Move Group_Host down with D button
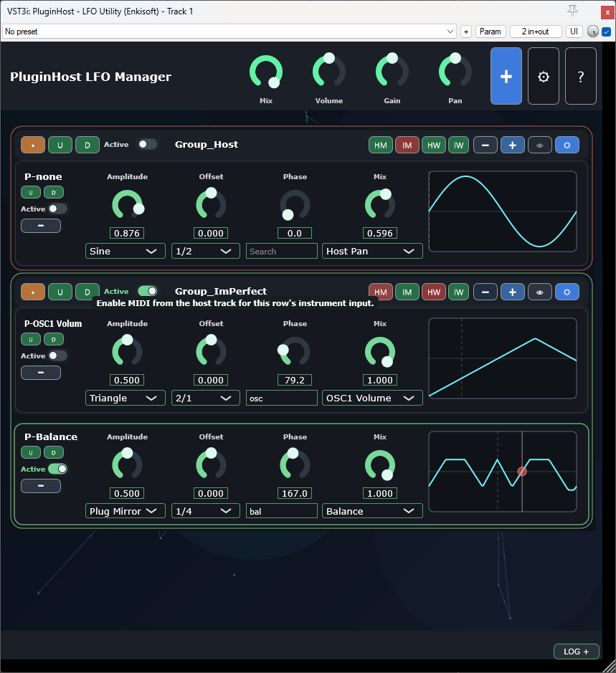 87,145
